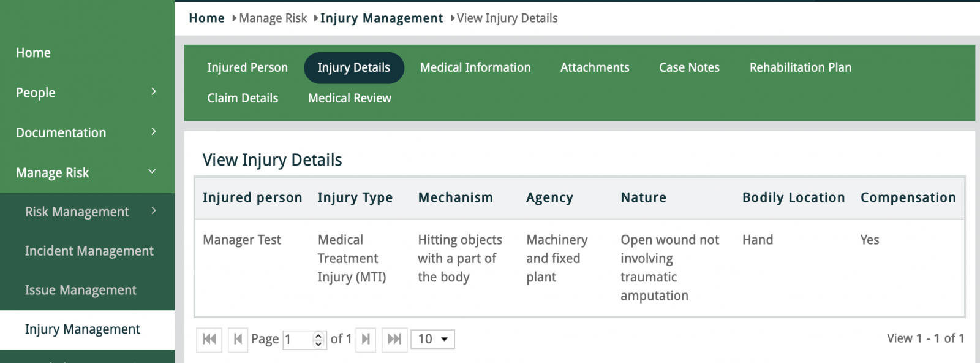The height and width of the screenshot is (363, 980).
Task: Click the page number input field
Action: (x=298, y=339)
